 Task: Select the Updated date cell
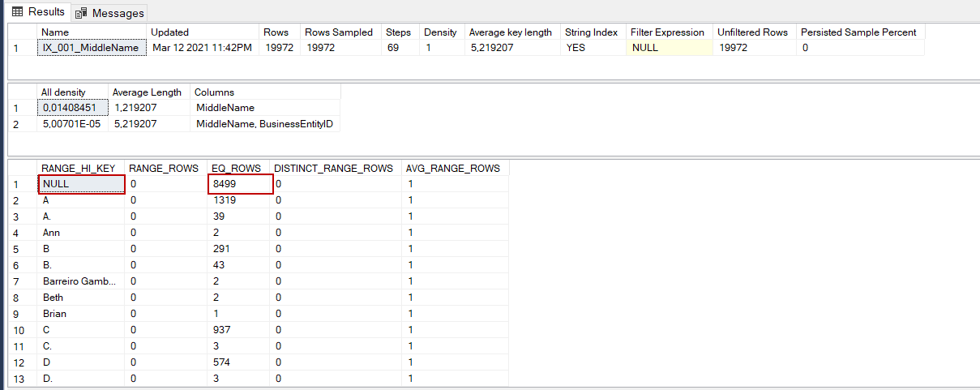click(x=202, y=48)
